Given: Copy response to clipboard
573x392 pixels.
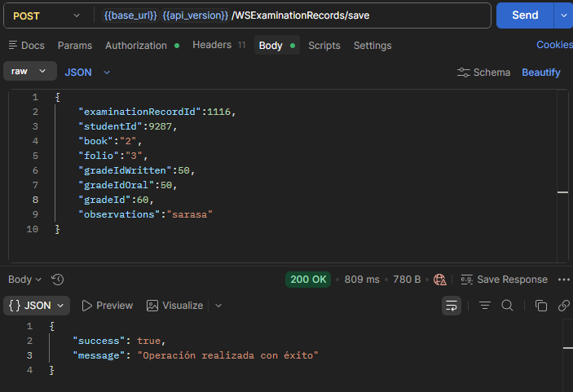Looking at the screenshot, I should point(541,306).
